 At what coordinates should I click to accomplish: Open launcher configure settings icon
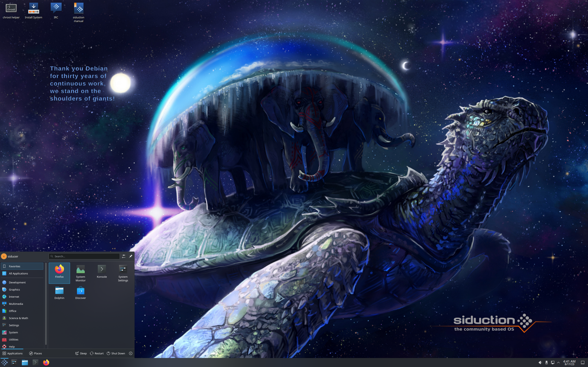point(124,256)
